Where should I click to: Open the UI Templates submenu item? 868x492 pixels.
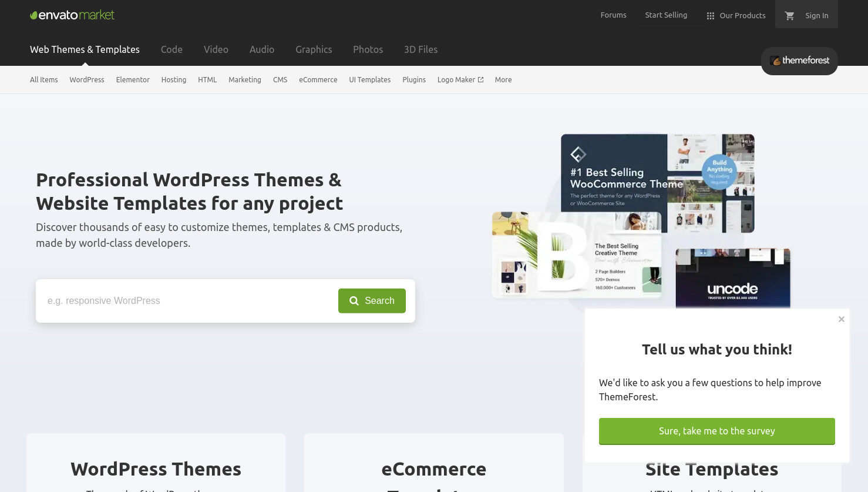pos(370,80)
